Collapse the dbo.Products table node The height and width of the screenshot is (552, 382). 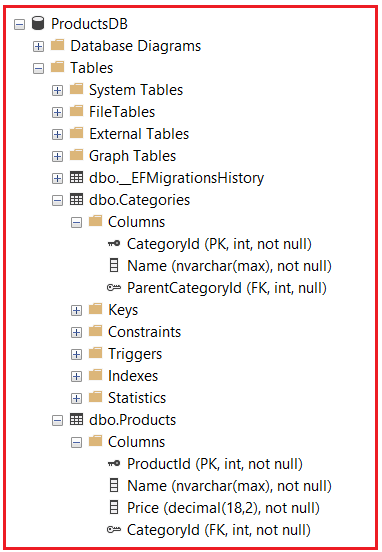click(x=57, y=420)
